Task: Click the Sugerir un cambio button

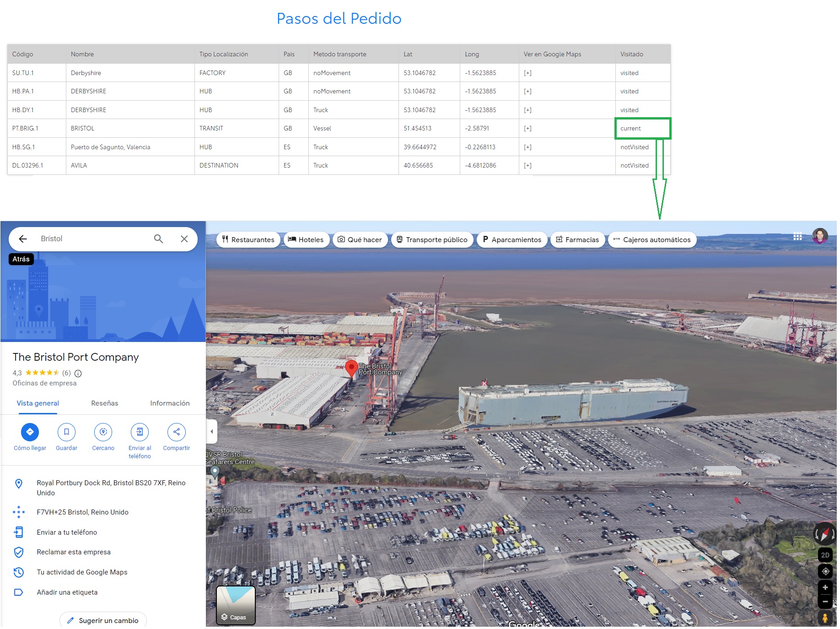Action: (x=103, y=621)
